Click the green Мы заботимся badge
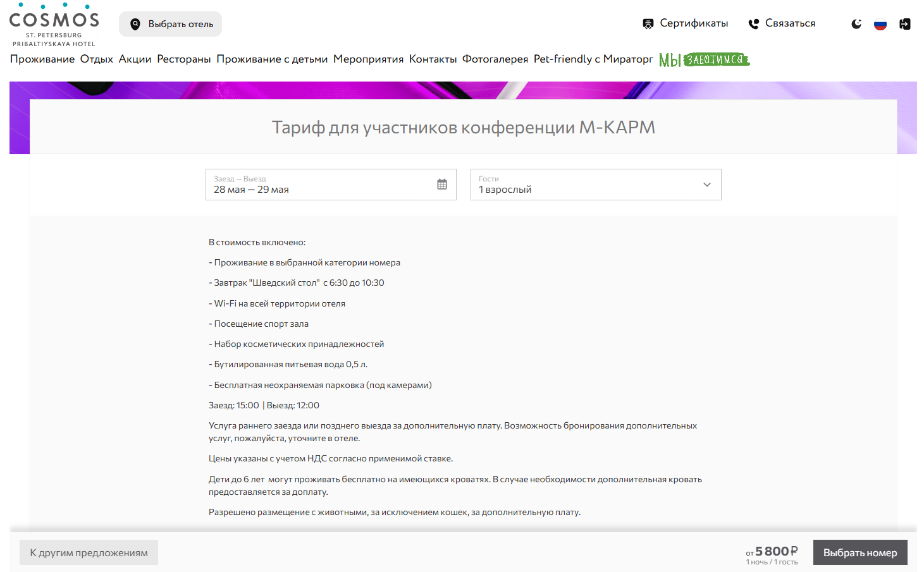This screenshot has height=572, width=924. pos(704,59)
